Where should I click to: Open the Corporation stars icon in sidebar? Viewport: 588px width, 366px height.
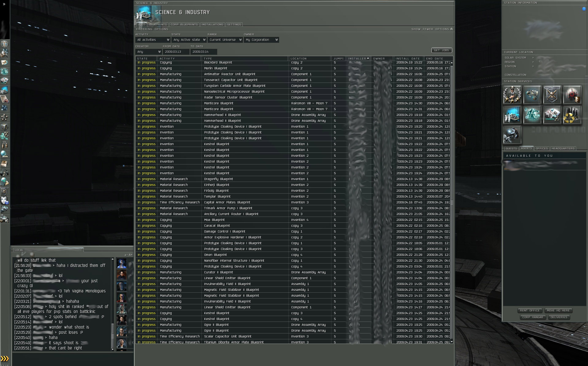(x=4, y=118)
